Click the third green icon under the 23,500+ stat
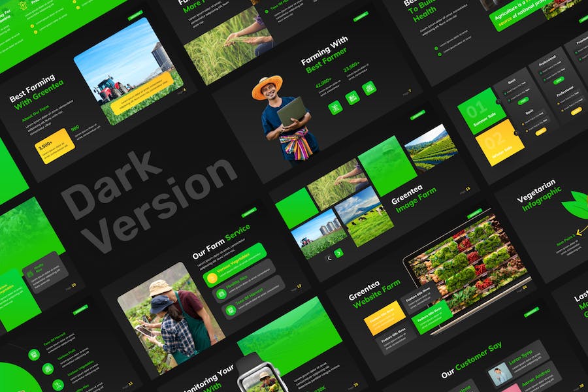The image size is (588, 392). pyautogui.click(x=369, y=88)
